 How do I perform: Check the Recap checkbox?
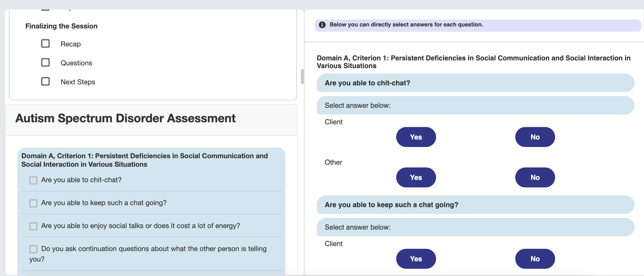[x=45, y=44]
